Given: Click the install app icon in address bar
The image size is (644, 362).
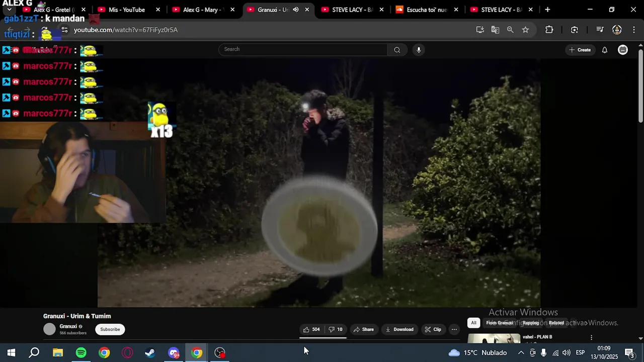Looking at the screenshot, I should tap(480, 30).
